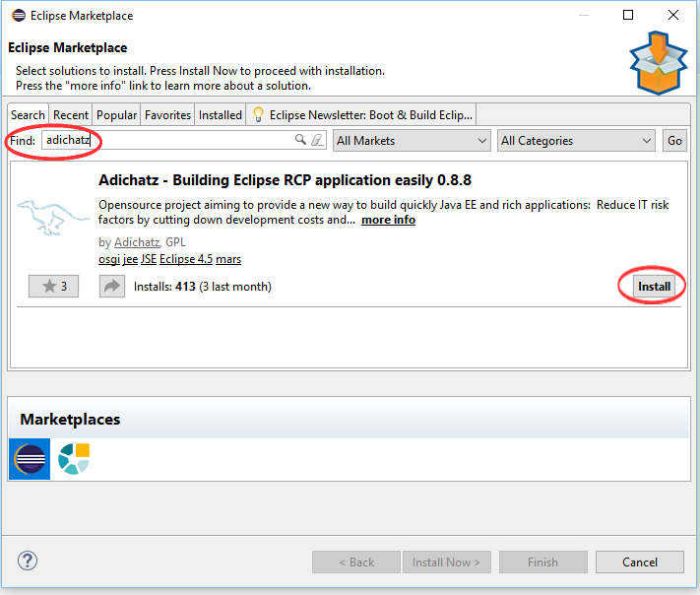Open the Popular tab
700x595 pixels.
click(x=117, y=115)
